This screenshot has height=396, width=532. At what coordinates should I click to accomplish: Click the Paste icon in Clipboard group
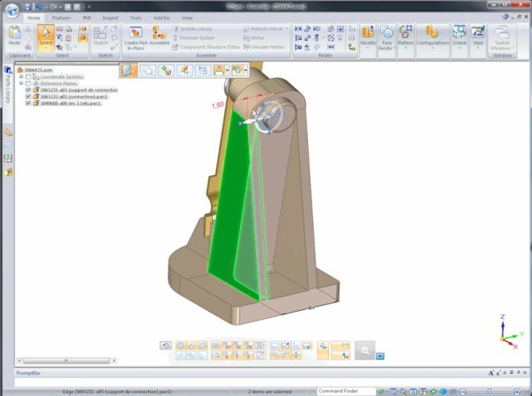(x=15, y=37)
